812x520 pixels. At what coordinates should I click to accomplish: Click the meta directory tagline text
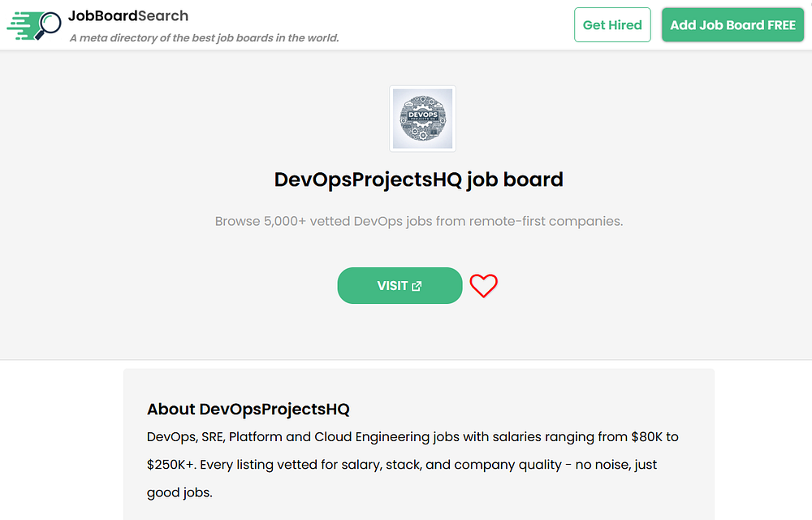204,38
